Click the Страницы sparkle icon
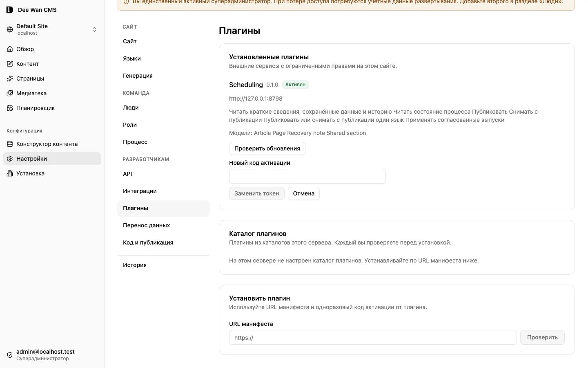588x368 pixels. pyautogui.click(x=10, y=79)
